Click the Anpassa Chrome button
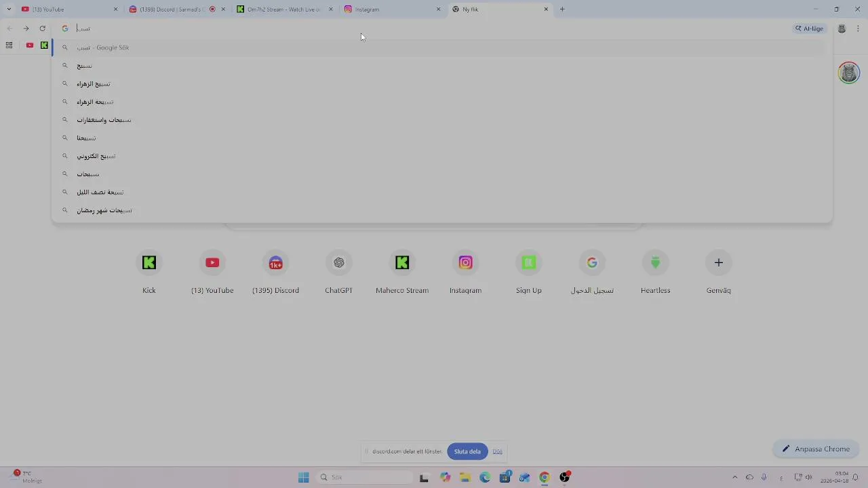The height and width of the screenshot is (488, 868). (x=816, y=449)
